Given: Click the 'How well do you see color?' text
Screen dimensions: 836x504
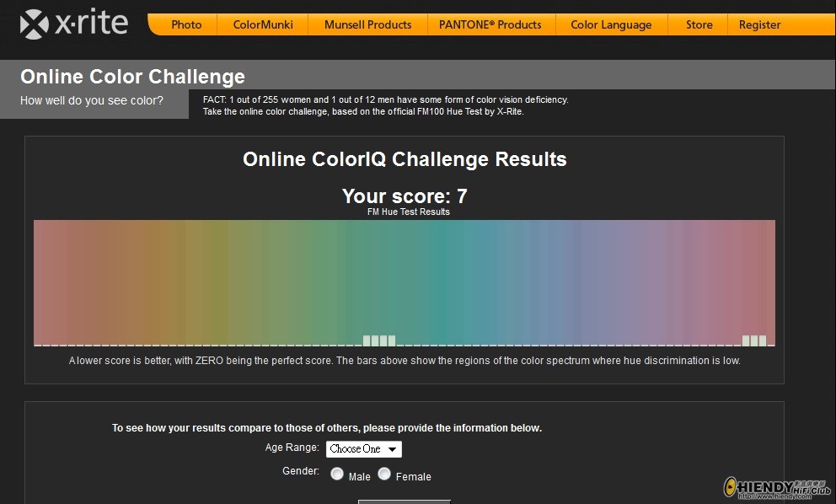Looking at the screenshot, I should 92,100.
